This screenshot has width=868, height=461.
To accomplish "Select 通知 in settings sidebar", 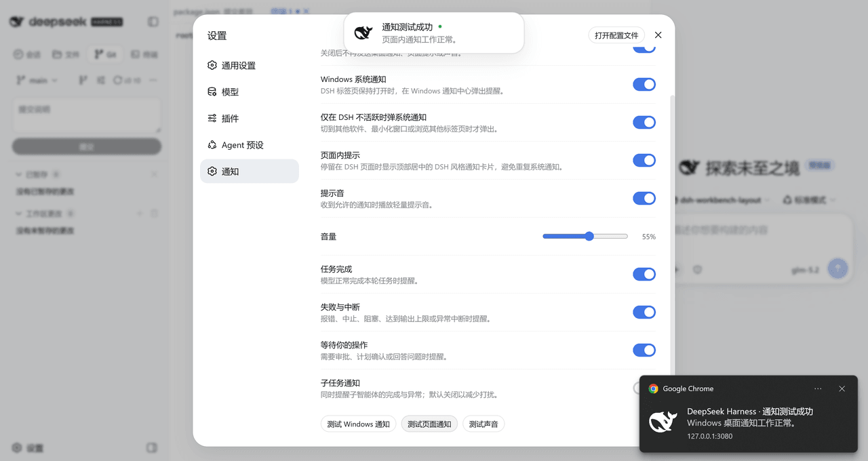I will point(250,172).
